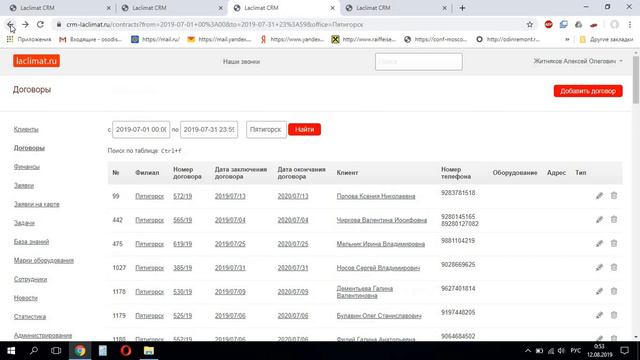Image resolution: width=640 pixels, height=360 pixels.
Task: Open the red ad blocker extension icon
Action: [549, 24]
